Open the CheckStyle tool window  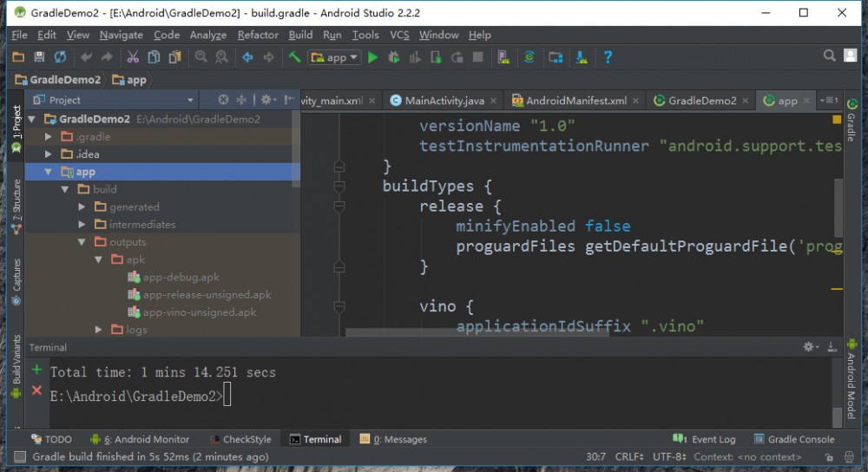(240, 439)
